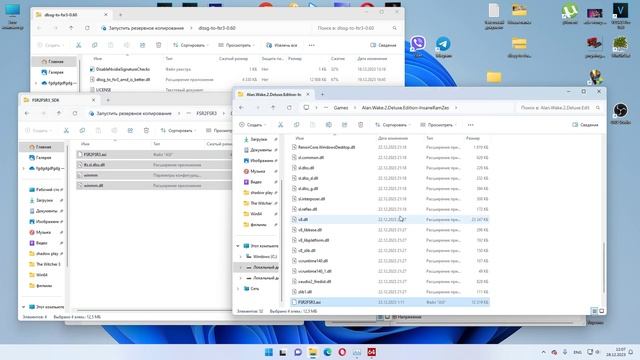
Task: Switch to large icons view in Alan Wake window
Action: 601,311
